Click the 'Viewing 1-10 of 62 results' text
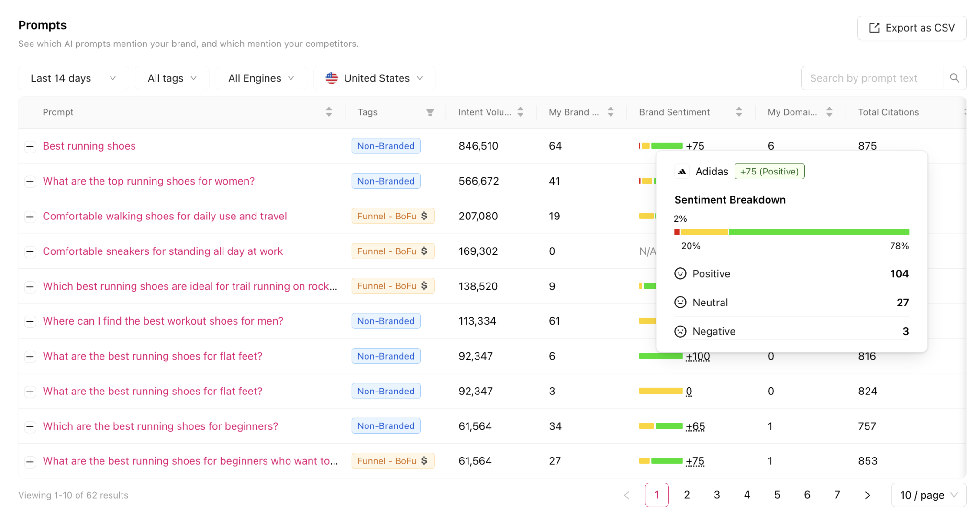The height and width of the screenshot is (523, 980). point(73,495)
